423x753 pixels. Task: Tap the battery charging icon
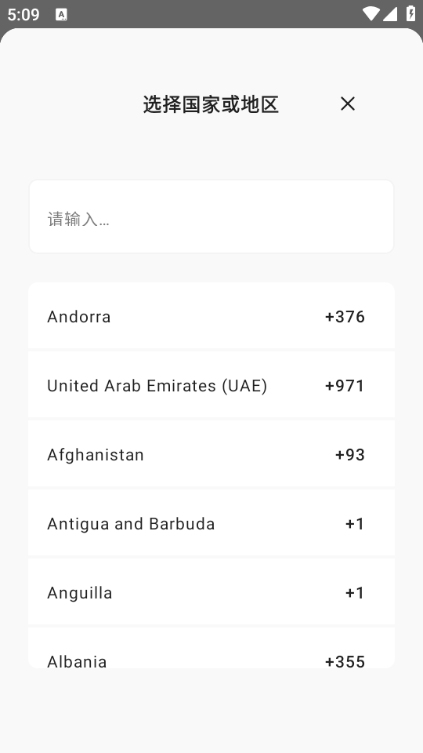[411, 13]
